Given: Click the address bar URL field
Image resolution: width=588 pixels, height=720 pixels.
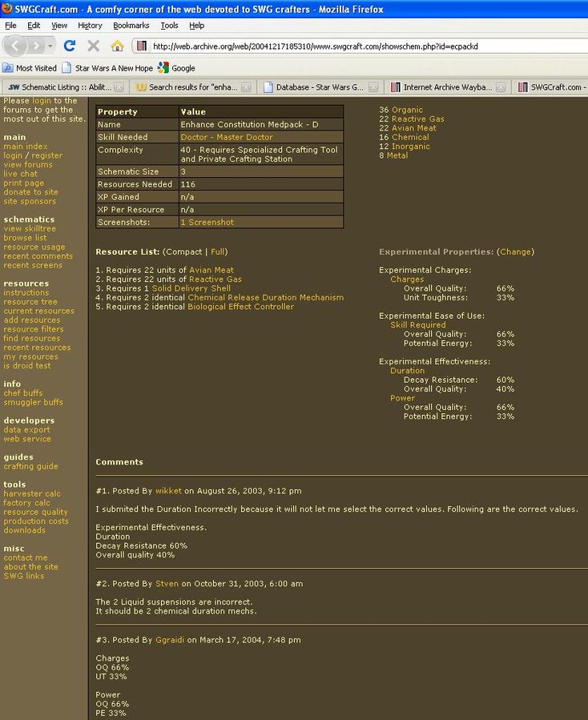Looking at the screenshot, I should click(360, 46).
